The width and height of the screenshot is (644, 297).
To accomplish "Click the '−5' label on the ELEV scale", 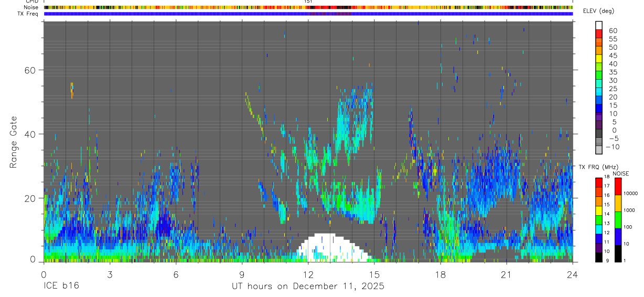I will (x=614, y=139).
